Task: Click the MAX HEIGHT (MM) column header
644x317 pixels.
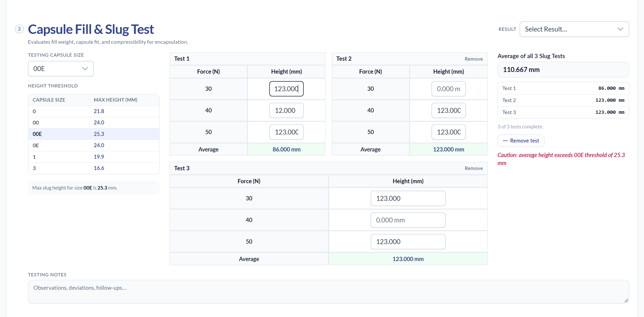Action: click(x=115, y=100)
